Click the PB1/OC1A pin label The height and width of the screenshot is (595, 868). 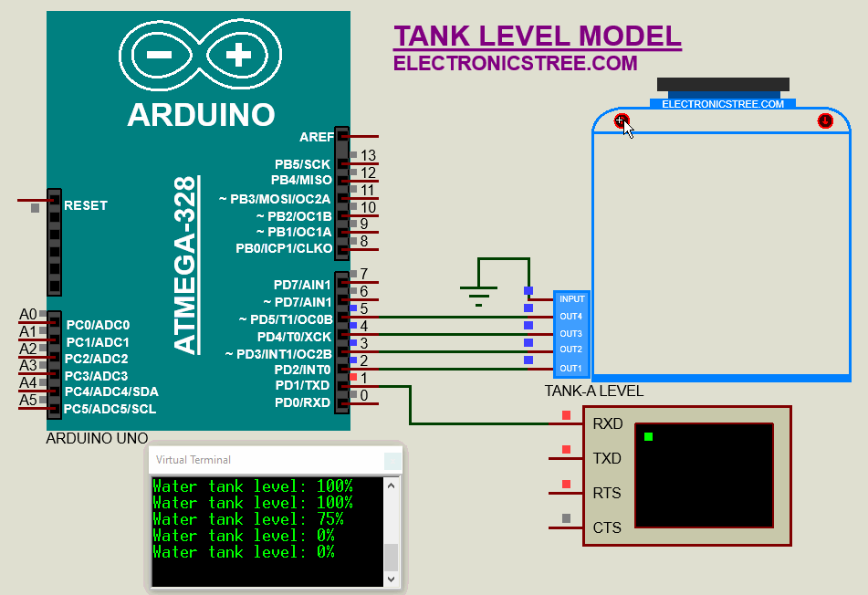294,232
